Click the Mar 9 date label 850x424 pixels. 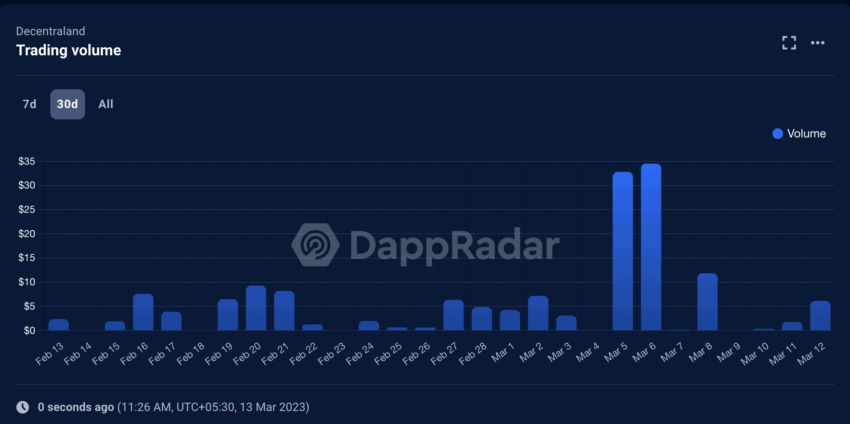point(729,352)
